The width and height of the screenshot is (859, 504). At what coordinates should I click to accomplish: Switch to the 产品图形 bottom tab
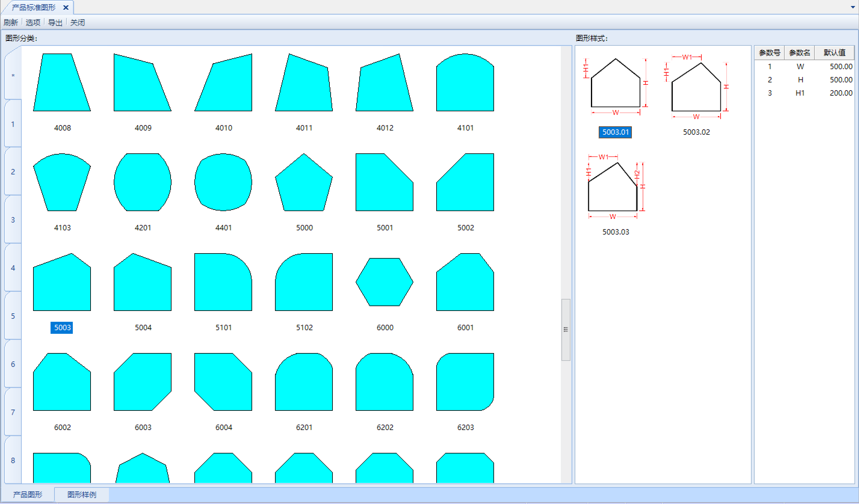click(28, 494)
